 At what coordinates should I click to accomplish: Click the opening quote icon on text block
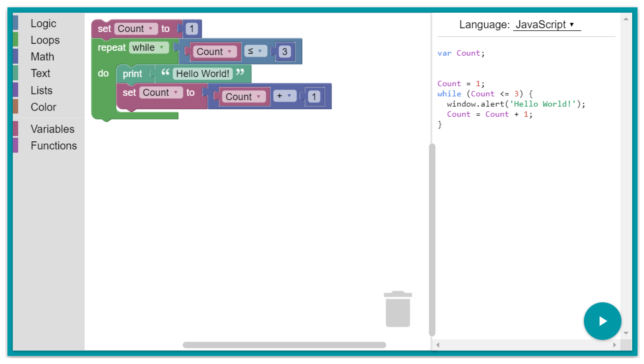tap(165, 73)
